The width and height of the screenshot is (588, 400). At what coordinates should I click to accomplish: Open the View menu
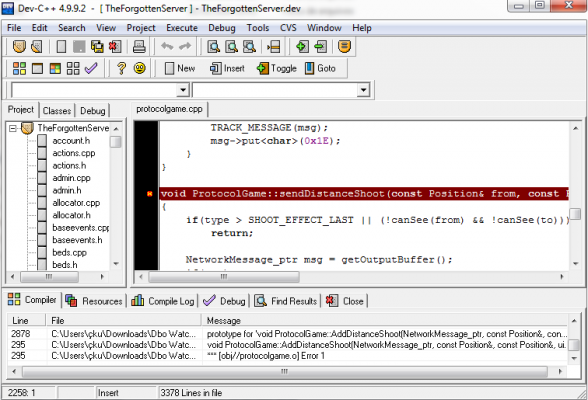pyautogui.click(x=106, y=28)
